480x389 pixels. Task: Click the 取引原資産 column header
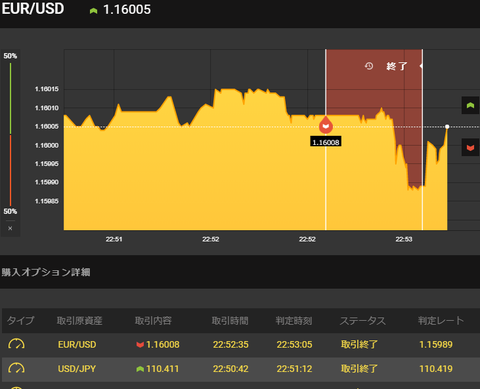click(x=79, y=321)
